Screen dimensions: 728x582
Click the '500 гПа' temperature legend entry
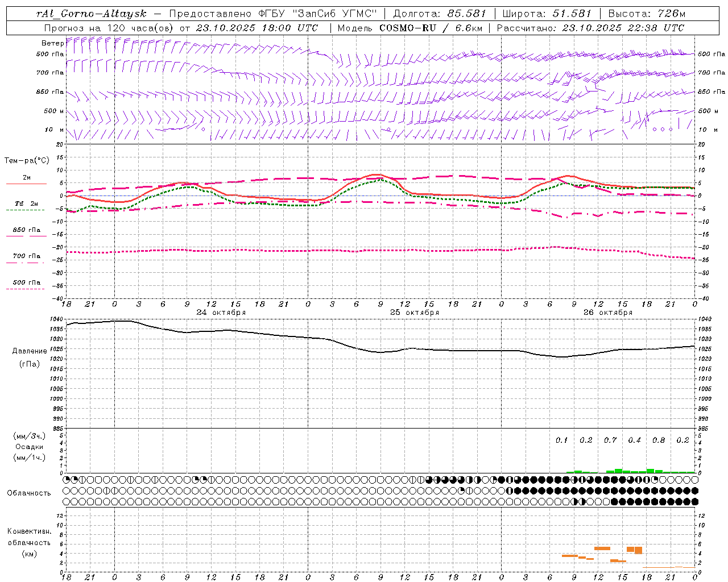pyautogui.click(x=27, y=282)
